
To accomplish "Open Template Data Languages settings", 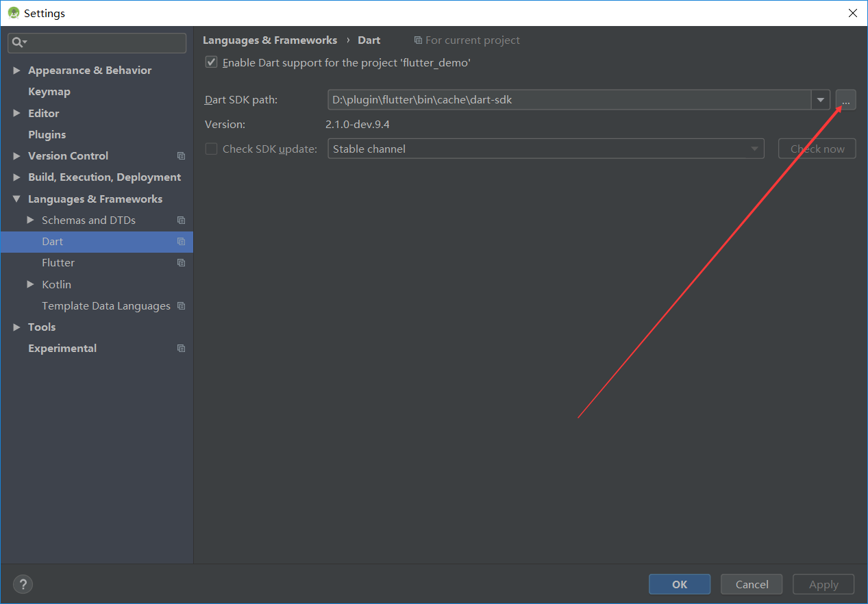I will [106, 306].
